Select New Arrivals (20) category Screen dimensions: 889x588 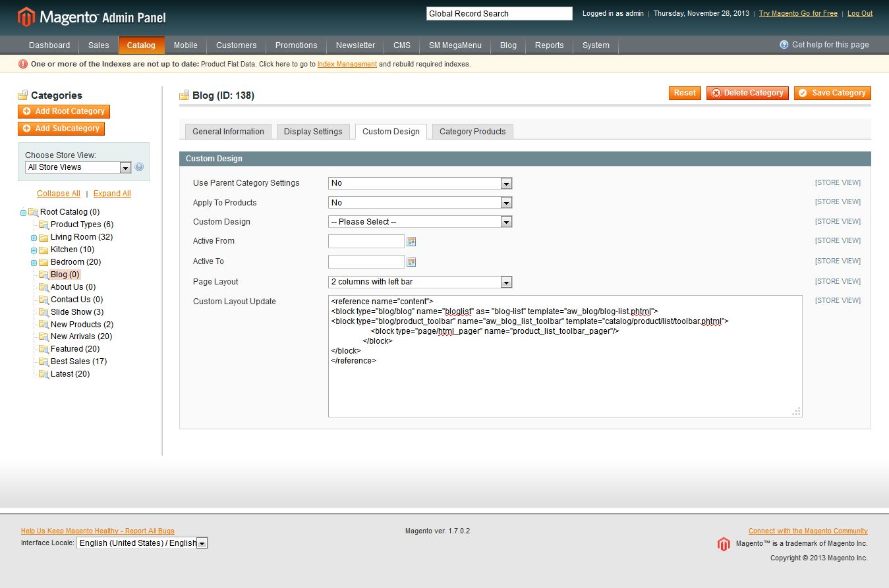[x=82, y=336]
